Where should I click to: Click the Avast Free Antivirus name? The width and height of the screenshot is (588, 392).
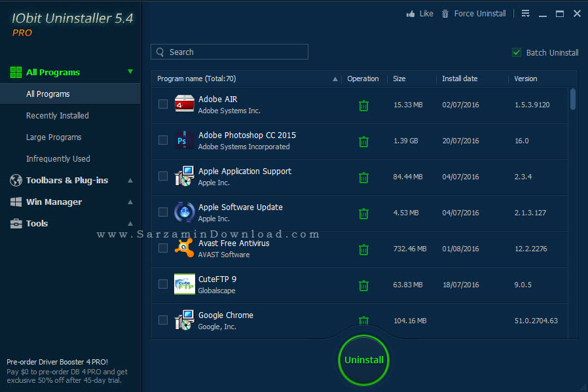click(x=234, y=243)
